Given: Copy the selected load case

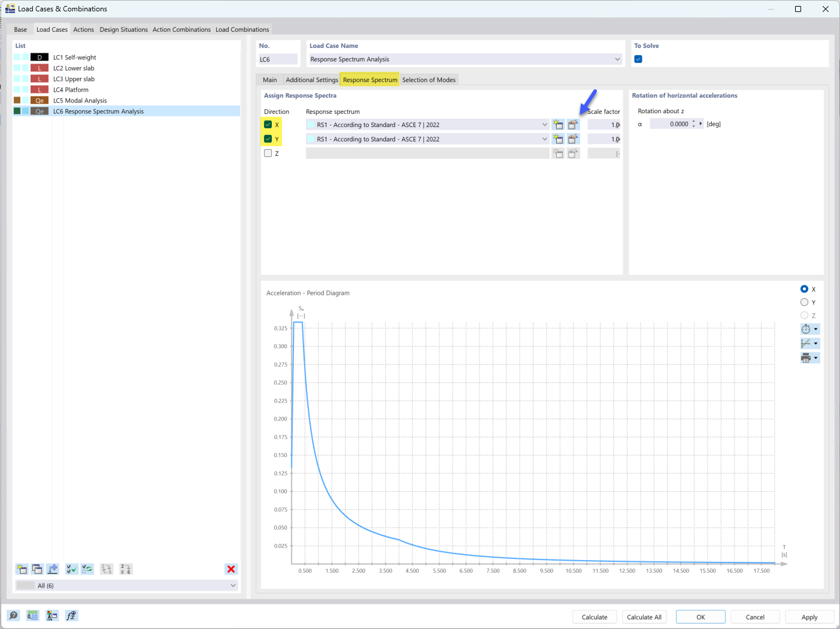Looking at the screenshot, I should (37, 569).
